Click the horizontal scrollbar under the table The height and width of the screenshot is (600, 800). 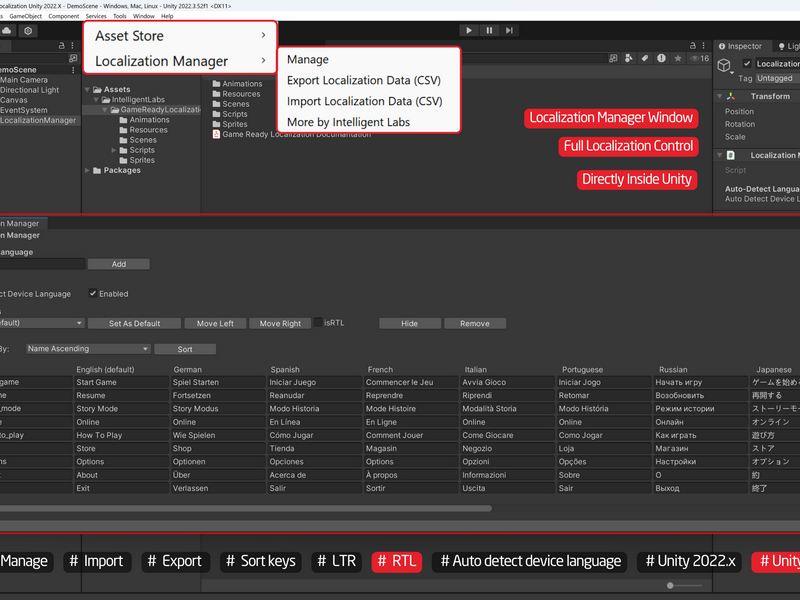pos(245,509)
